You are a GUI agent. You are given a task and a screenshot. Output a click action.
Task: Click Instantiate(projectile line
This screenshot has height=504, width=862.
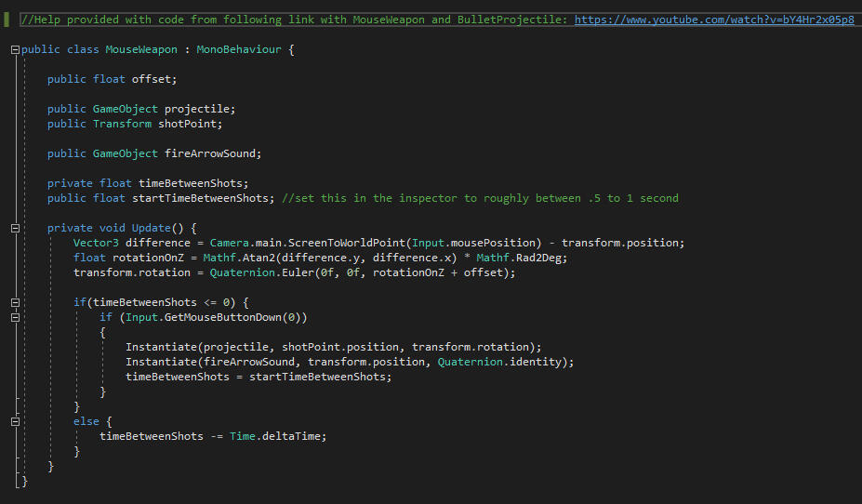(x=333, y=347)
